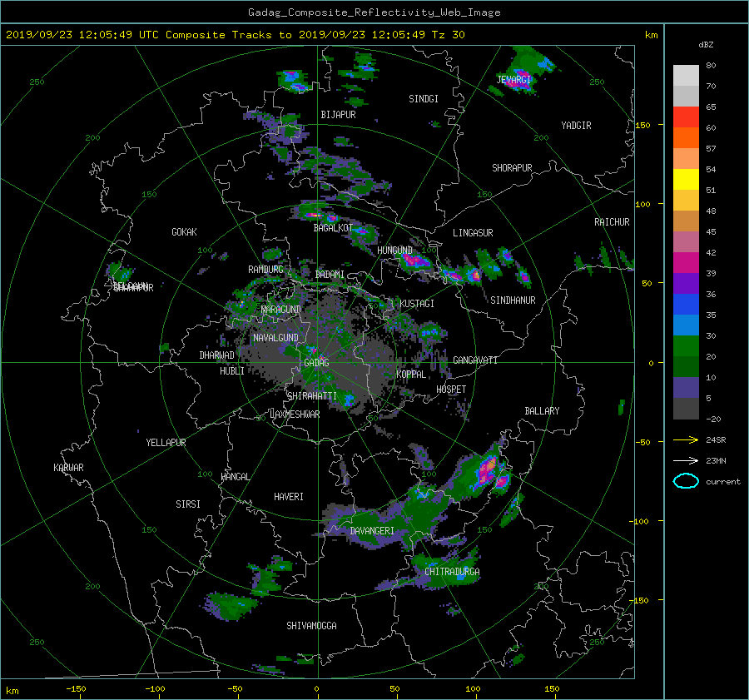Pick the dark gray -20 to 5 dBZ swatch
749x700 pixels.
pos(686,409)
